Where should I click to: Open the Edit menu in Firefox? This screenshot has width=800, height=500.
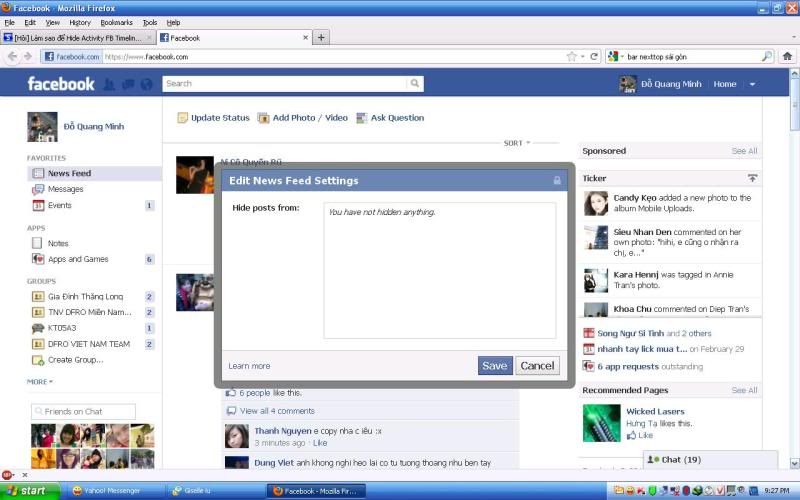[x=30, y=22]
